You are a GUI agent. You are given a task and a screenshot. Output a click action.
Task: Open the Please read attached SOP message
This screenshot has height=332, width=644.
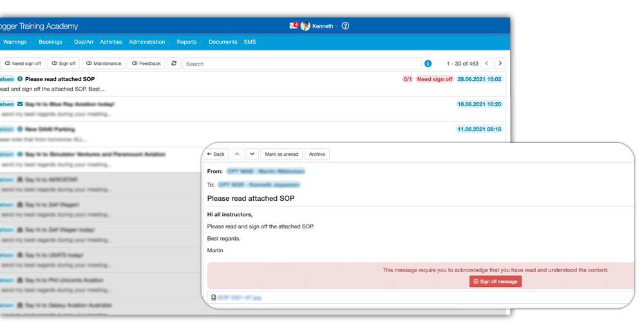pyautogui.click(x=252, y=84)
